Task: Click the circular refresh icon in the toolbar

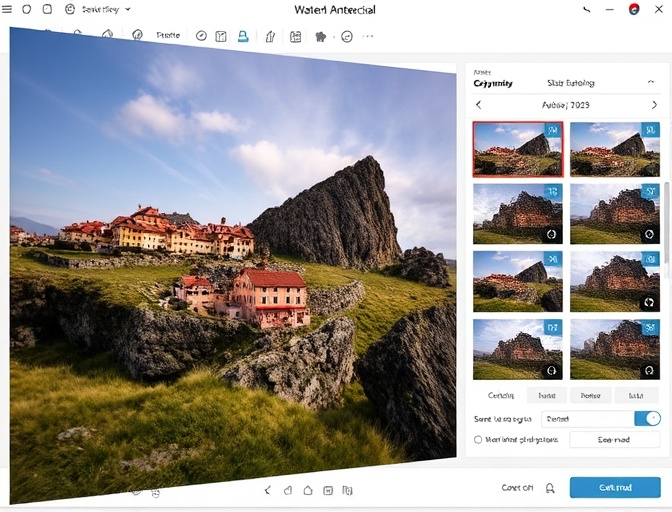Action: [x=347, y=37]
